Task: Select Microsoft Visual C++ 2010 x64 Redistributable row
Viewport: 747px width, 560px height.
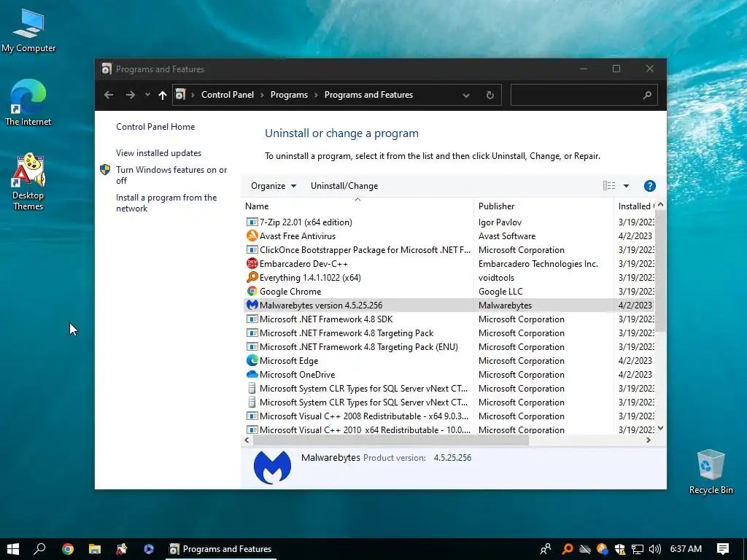Action: 449,429
